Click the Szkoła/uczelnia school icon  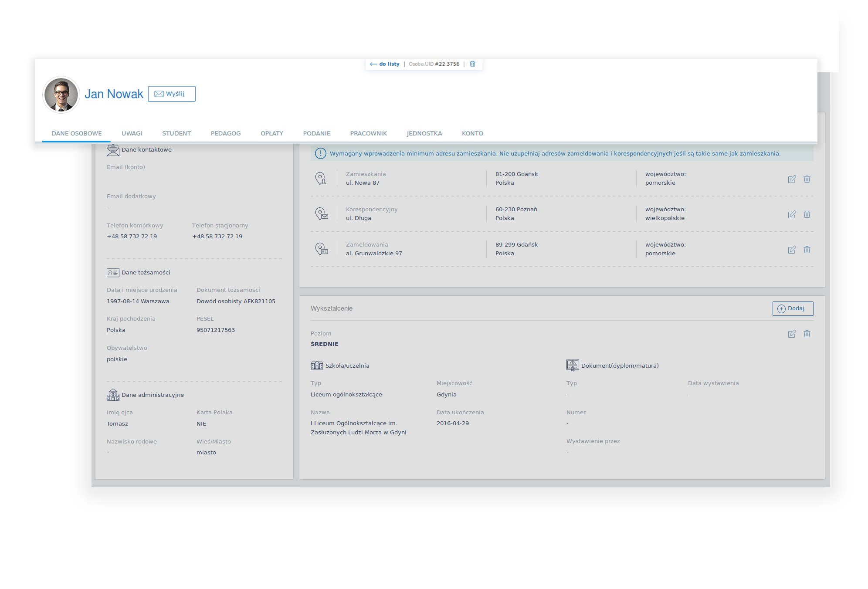click(x=317, y=366)
